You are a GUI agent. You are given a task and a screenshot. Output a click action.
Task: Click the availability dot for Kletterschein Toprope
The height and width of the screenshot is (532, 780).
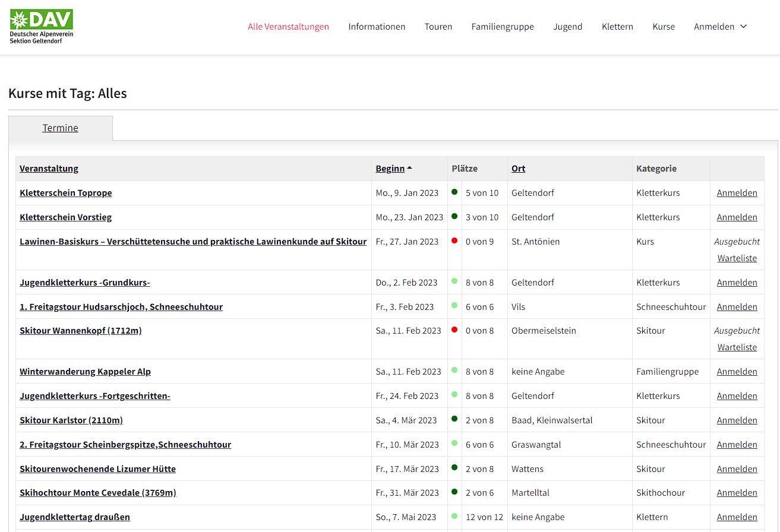[454, 192]
